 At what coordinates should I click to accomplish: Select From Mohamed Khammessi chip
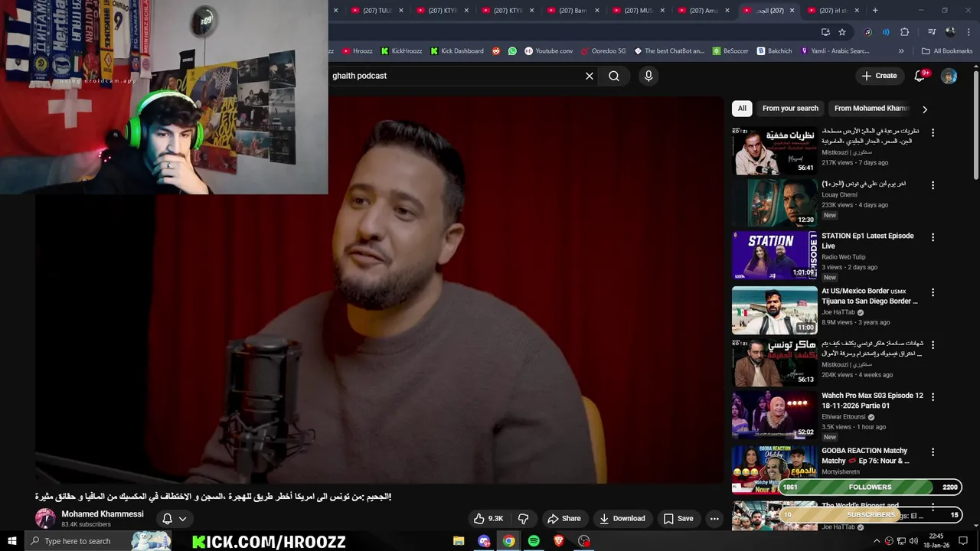(x=871, y=109)
